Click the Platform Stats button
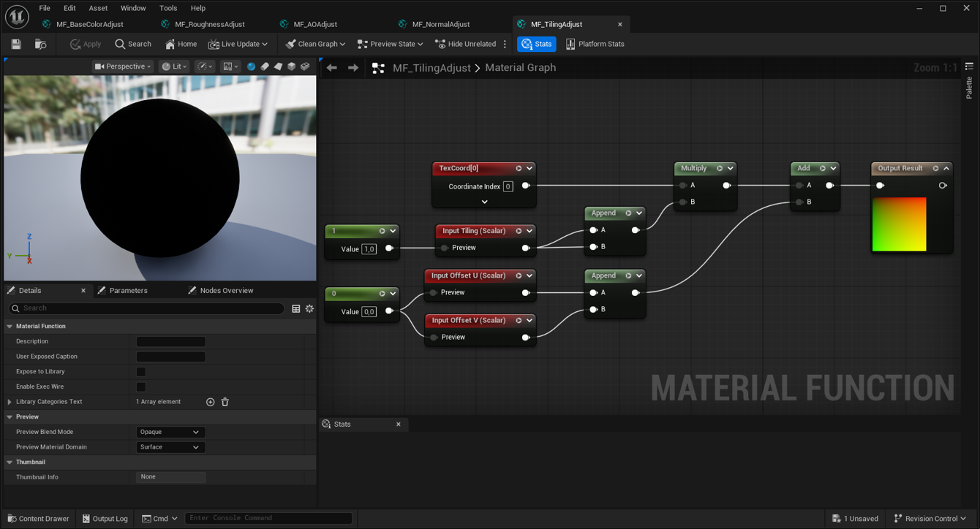Viewport: 980px width, 529px height. (x=595, y=45)
